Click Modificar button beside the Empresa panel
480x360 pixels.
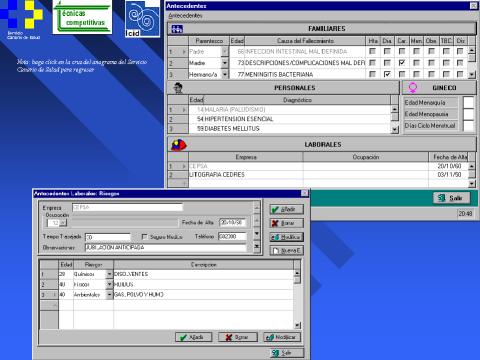[286, 237]
